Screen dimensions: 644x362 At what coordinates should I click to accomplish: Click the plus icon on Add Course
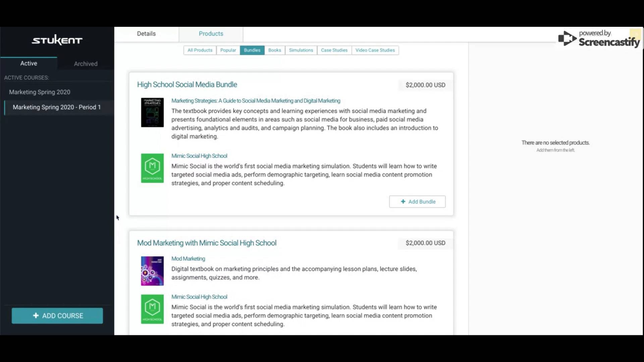tap(35, 315)
